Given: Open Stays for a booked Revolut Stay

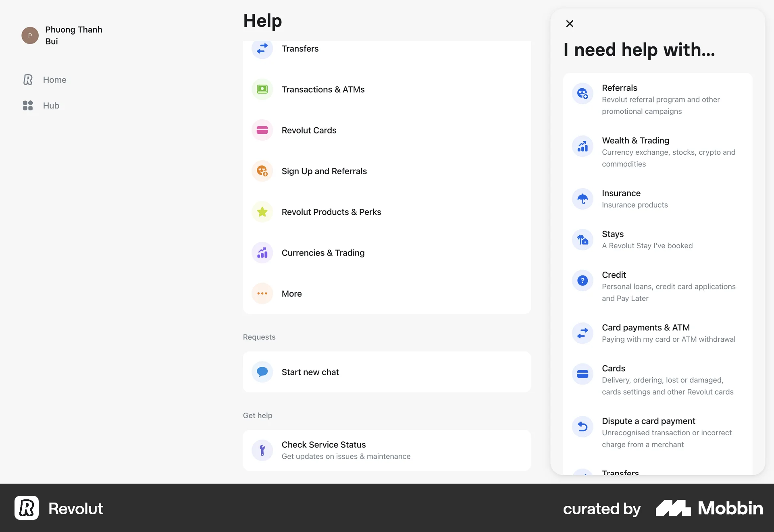Looking at the screenshot, I should tap(647, 239).
